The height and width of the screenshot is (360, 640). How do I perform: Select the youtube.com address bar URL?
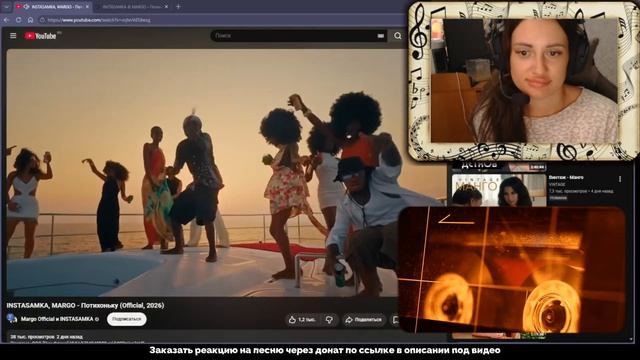point(99,20)
